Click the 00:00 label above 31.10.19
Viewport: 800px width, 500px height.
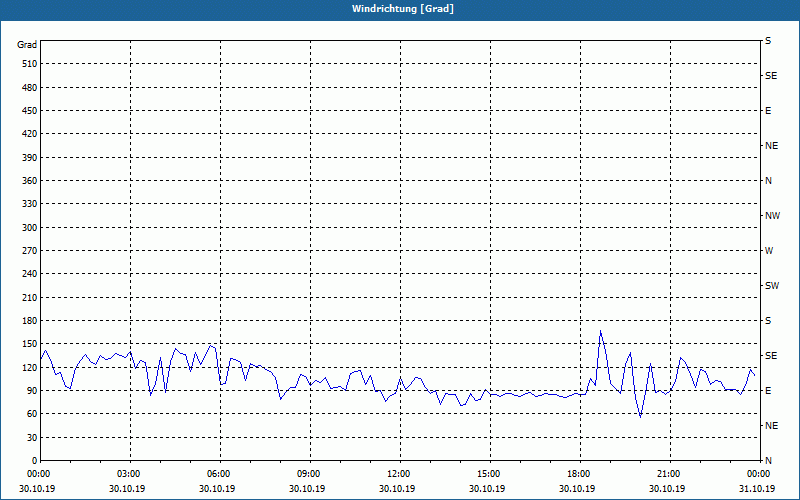tap(760, 474)
